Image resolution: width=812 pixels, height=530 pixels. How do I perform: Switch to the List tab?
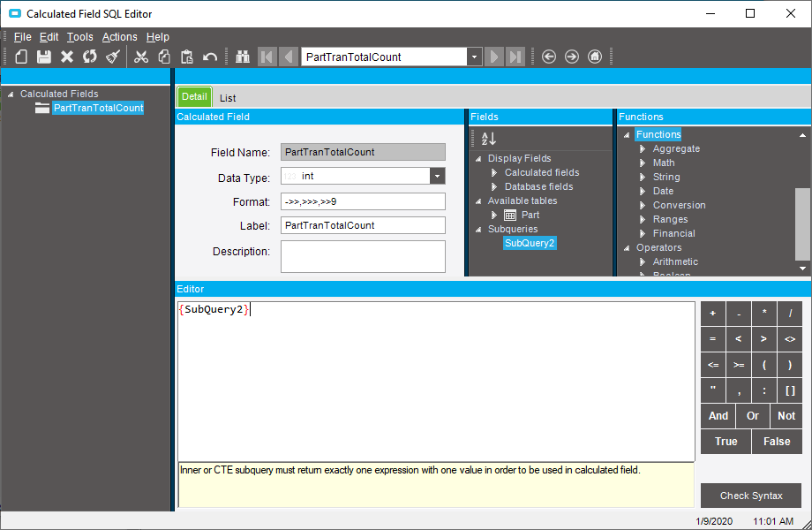228,98
